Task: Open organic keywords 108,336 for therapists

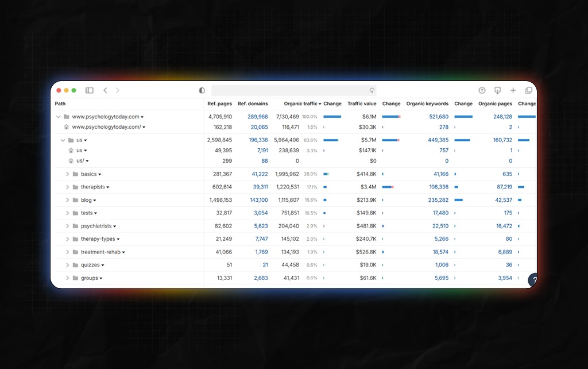Action: point(439,187)
